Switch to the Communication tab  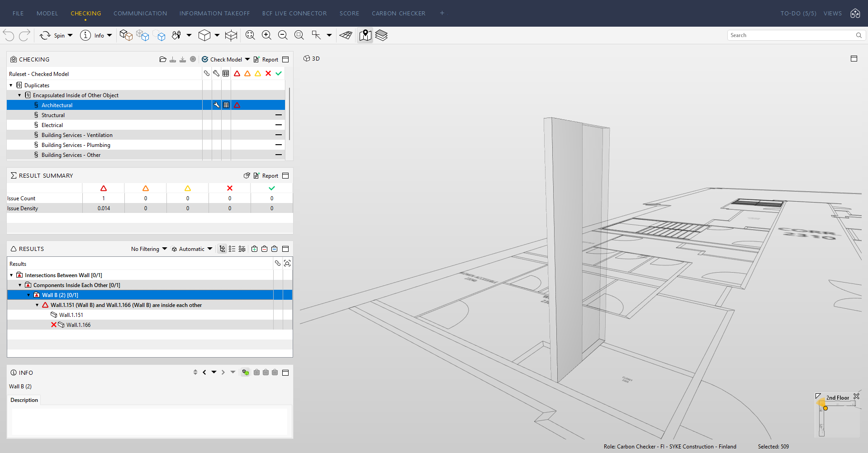(x=140, y=14)
